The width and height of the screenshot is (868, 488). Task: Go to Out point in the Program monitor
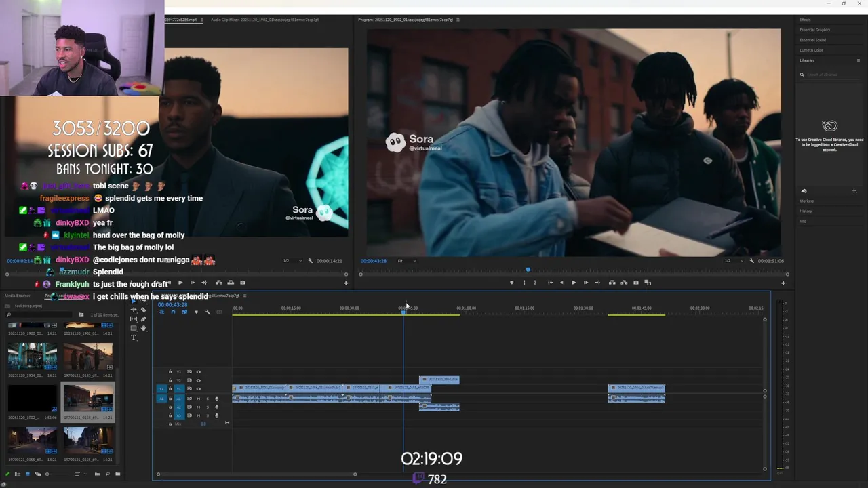(x=597, y=283)
